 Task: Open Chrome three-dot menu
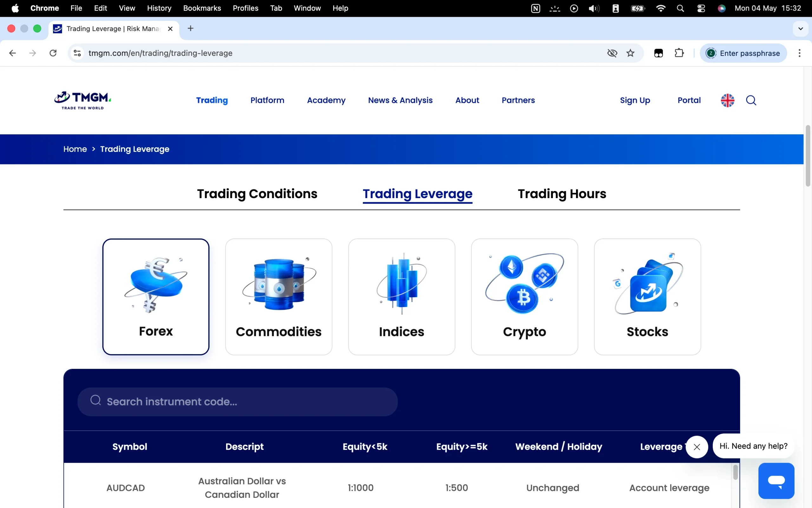tap(800, 53)
